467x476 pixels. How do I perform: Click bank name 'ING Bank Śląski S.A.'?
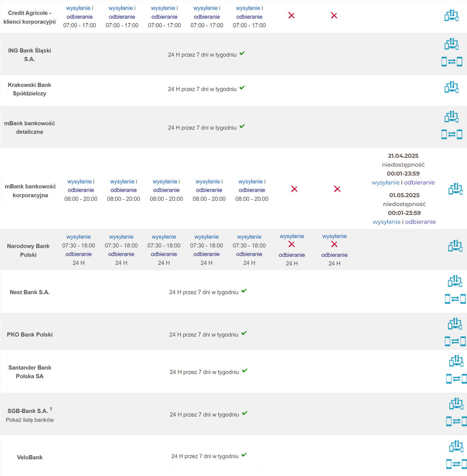tap(30, 55)
